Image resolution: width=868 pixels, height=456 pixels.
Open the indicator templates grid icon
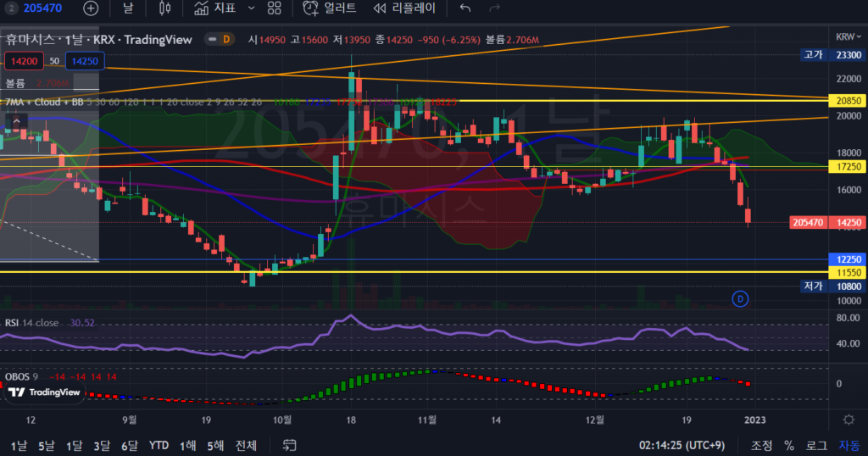[274, 8]
